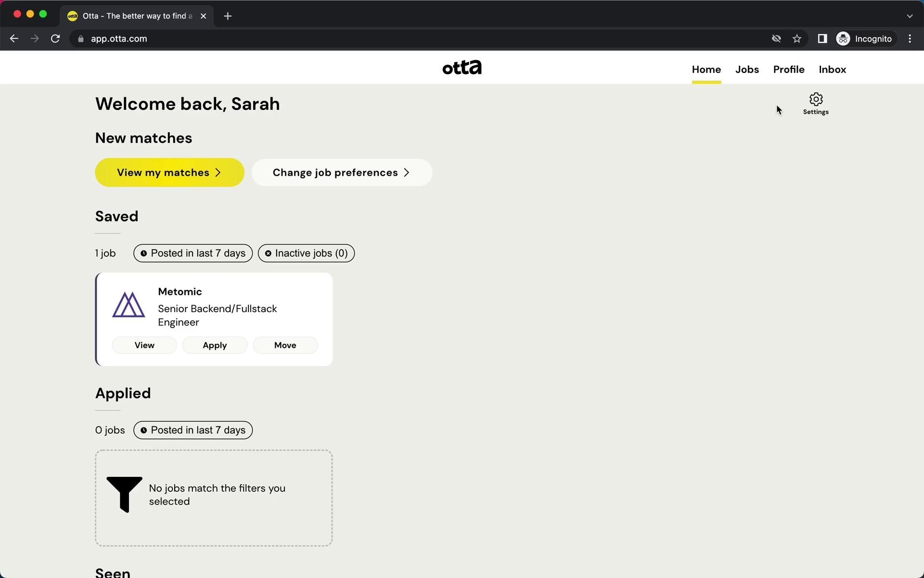Bookmark page with star icon
This screenshot has width=924, height=578.
coord(797,39)
